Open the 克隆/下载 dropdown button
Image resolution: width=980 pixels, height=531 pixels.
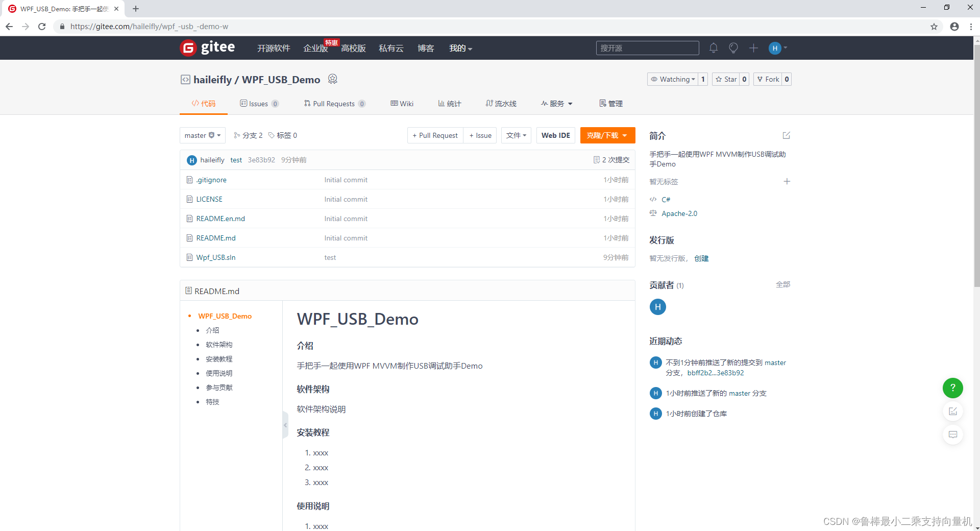pyautogui.click(x=607, y=135)
